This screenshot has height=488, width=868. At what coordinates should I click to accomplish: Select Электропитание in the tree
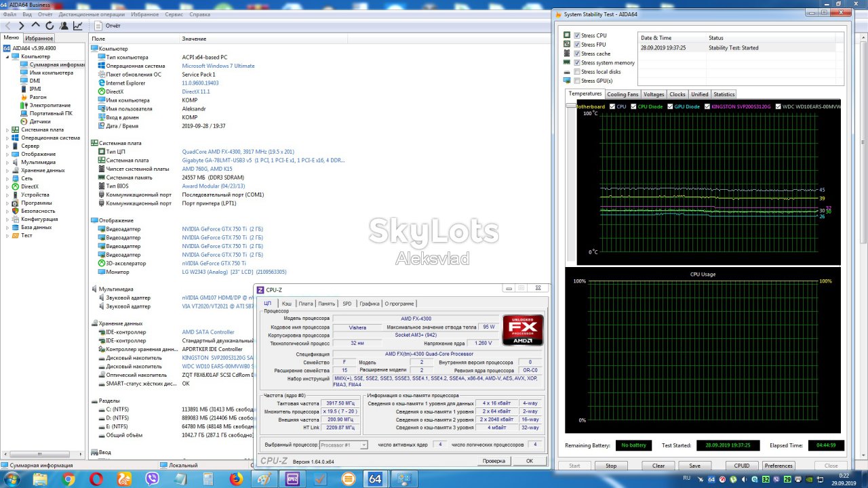(x=50, y=105)
